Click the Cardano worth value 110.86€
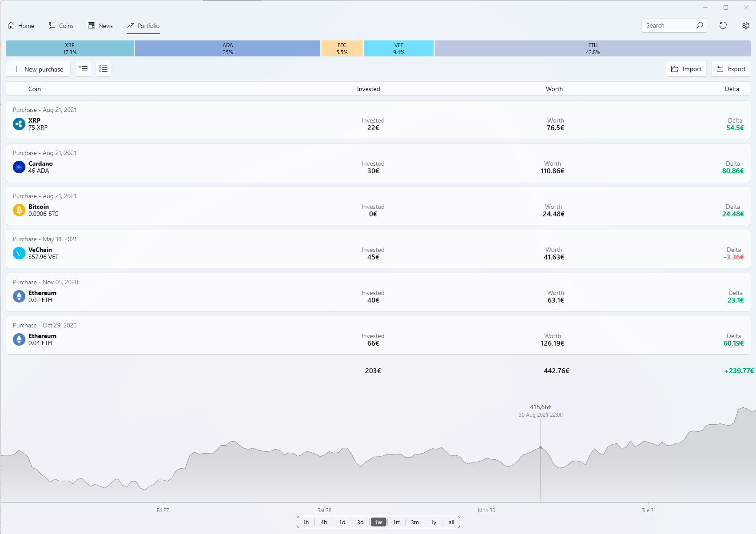 553,171
